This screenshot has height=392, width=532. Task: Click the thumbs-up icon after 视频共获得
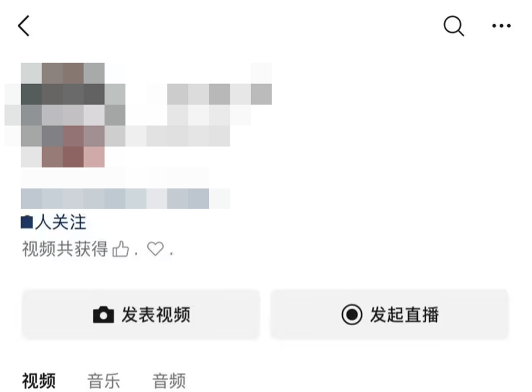[121, 249]
